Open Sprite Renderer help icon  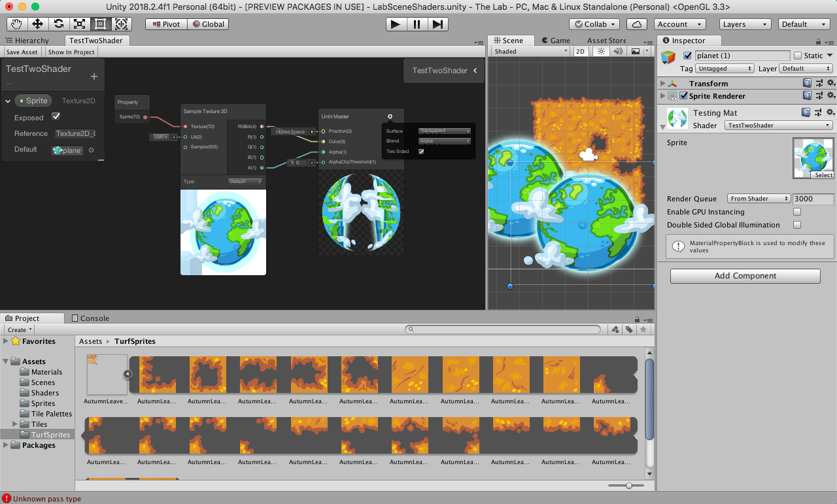tap(808, 95)
